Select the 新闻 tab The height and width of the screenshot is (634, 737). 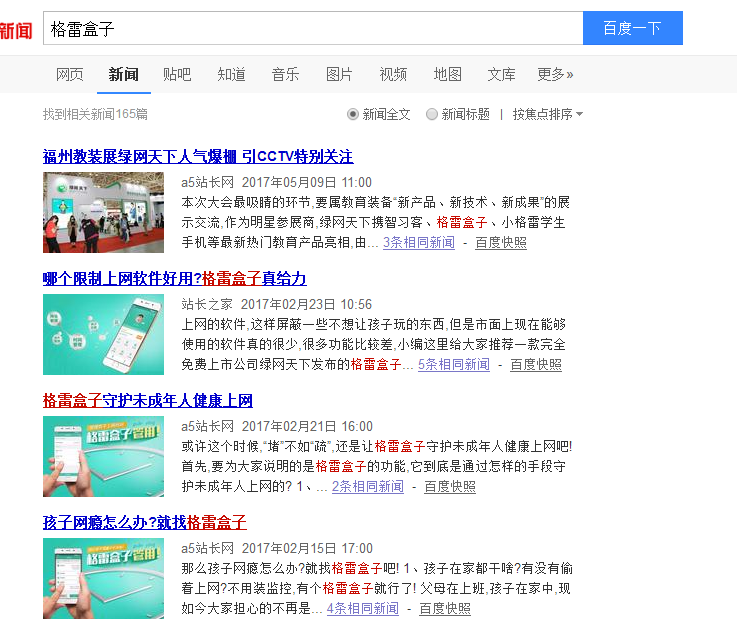tap(124, 74)
